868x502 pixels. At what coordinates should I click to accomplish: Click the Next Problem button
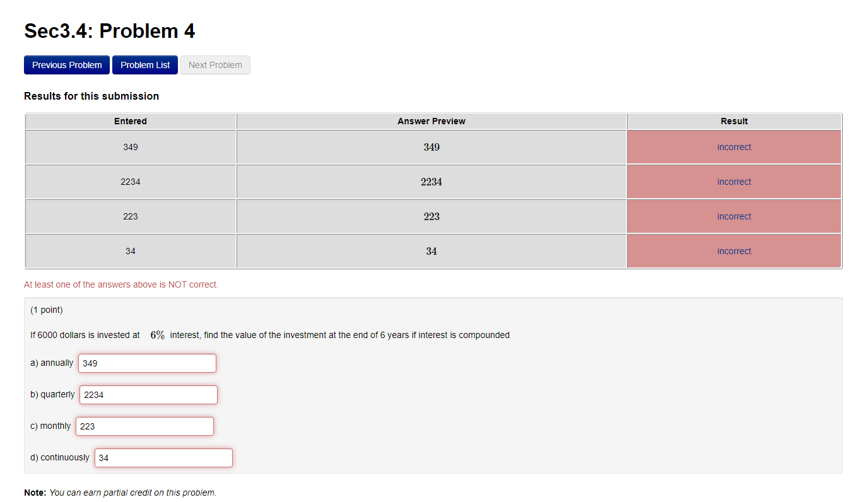[215, 64]
